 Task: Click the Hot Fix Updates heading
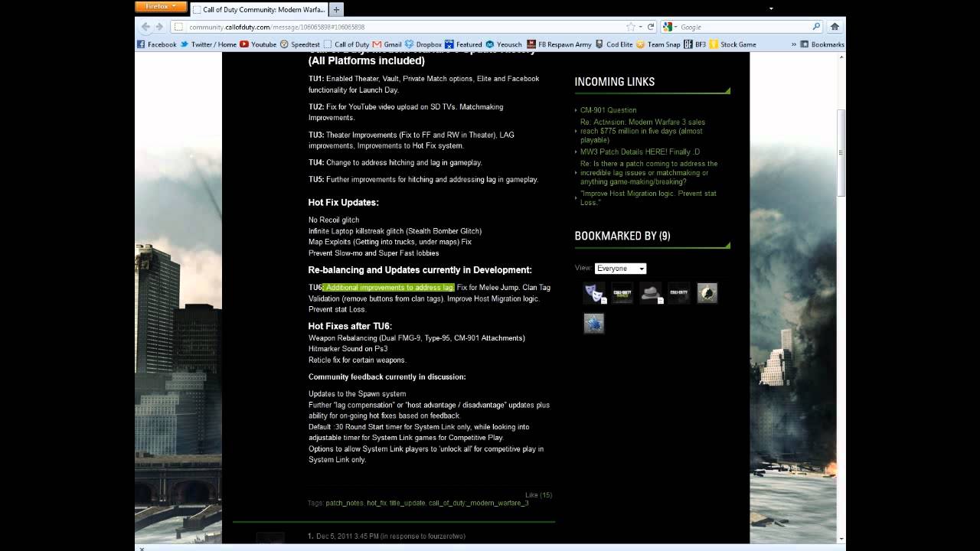point(344,203)
